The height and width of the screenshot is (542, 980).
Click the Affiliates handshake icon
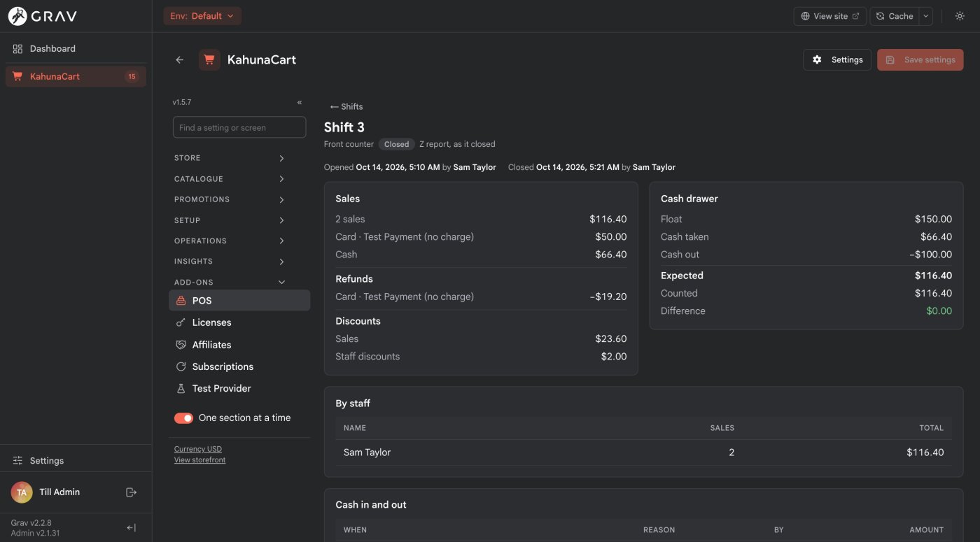click(181, 345)
